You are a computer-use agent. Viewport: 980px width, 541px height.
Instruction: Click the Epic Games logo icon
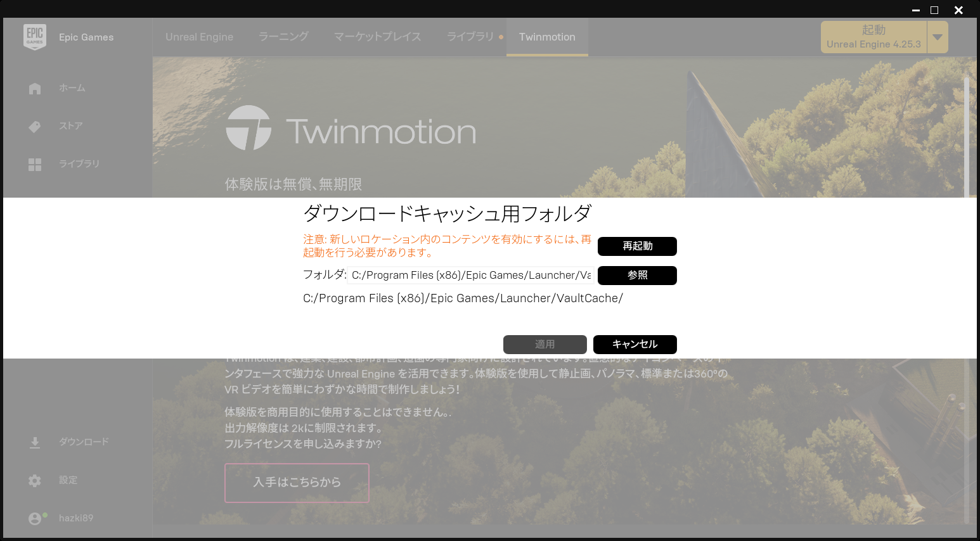pyautogui.click(x=35, y=37)
